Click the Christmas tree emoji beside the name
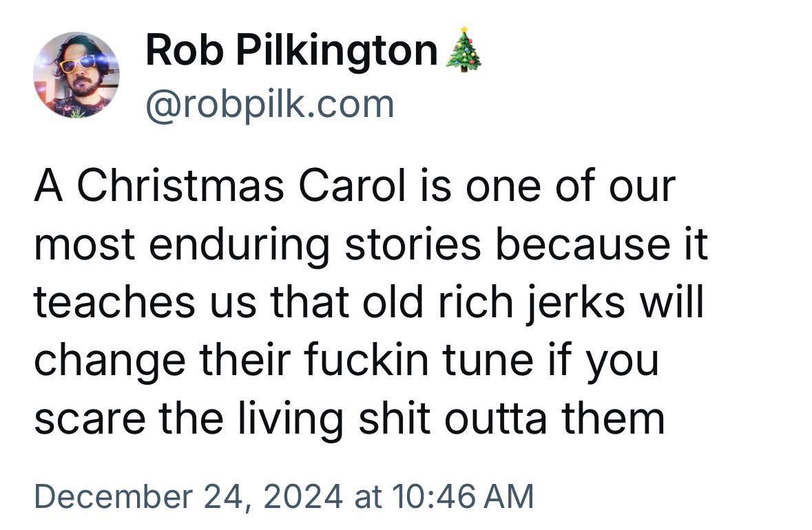 click(x=463, y=51)
